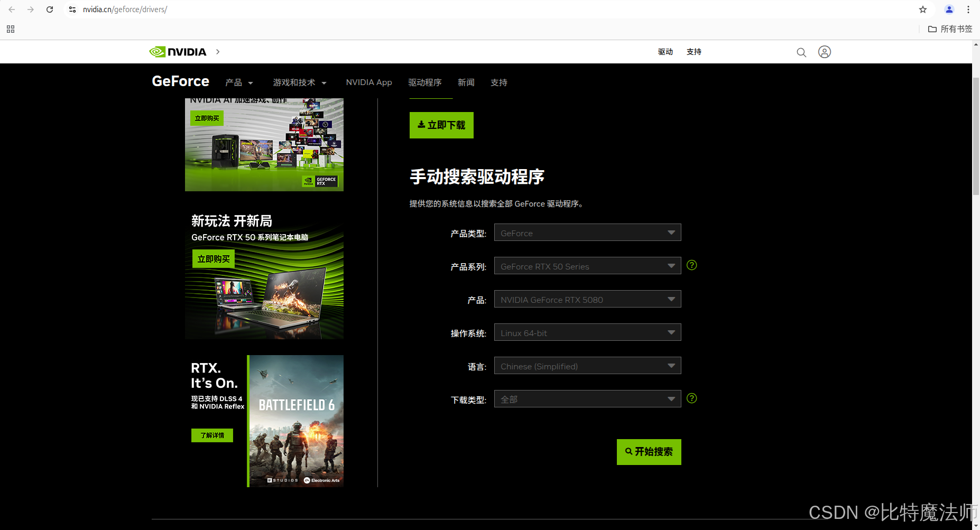980x530 pixels.
Task: Open the 所有书签 bookmarks folder
Action: [950, 29]
